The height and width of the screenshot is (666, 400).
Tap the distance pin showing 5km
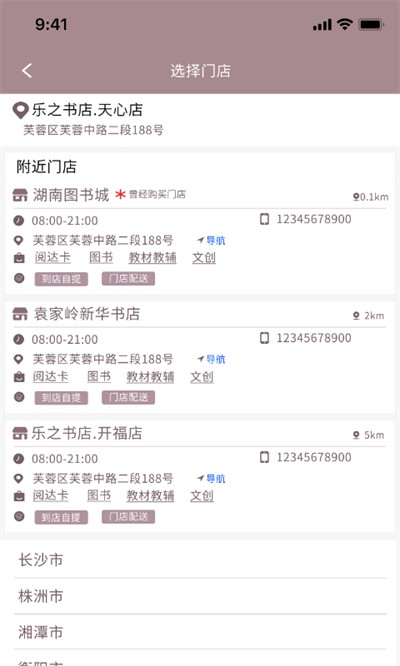(356, 435)
